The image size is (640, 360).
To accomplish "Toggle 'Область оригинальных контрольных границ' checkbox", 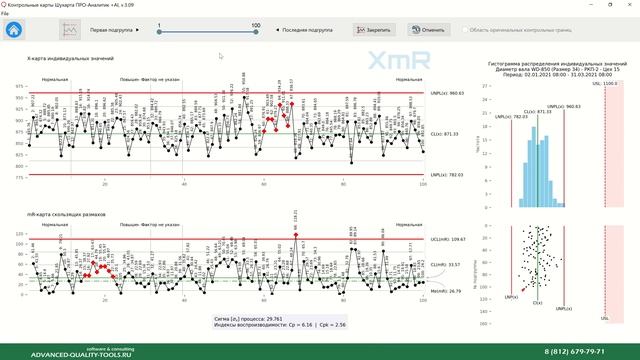I will (x=465, y=30).
